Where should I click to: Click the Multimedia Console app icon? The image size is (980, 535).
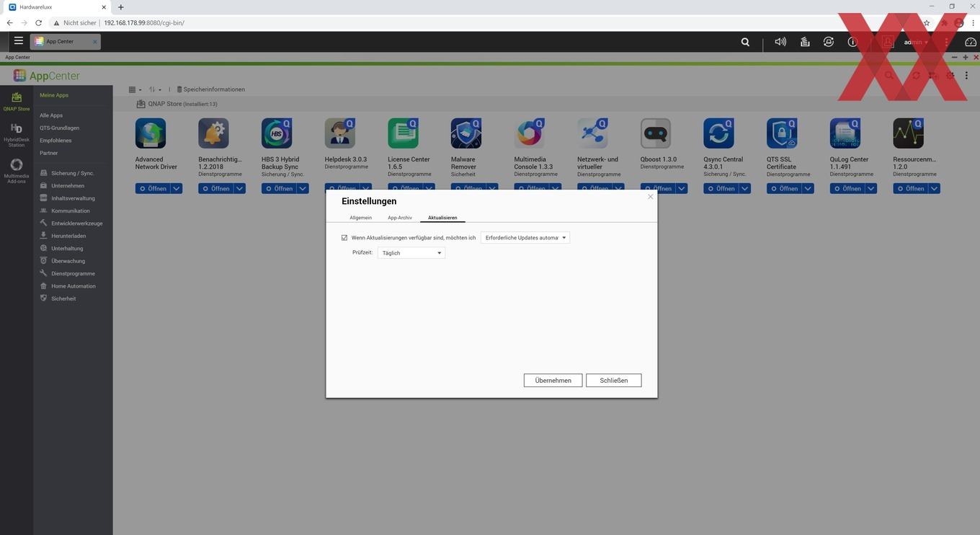coord(530,133)
